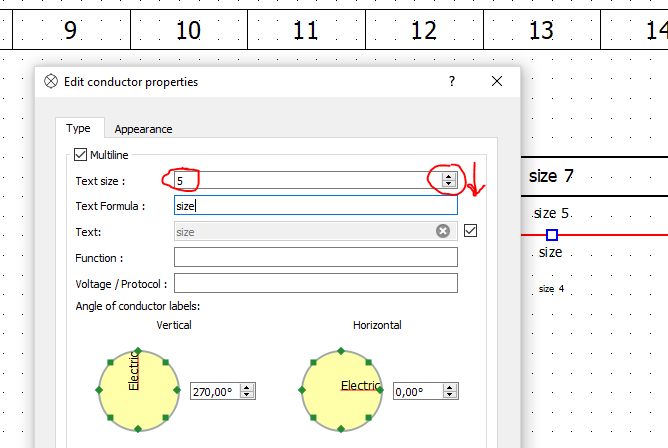Click the right green handle on the Horizontal angle dial
The image size is (668, 448).
(x=383, y=391)
